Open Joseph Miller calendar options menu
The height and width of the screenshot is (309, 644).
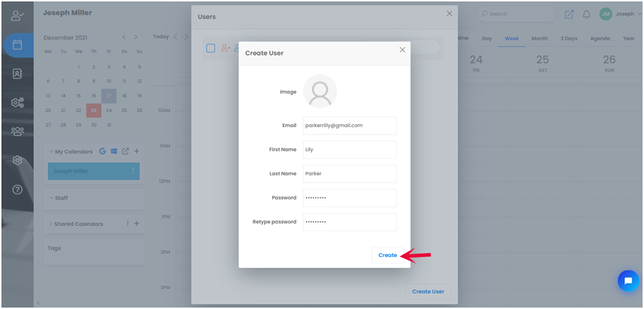133,171
